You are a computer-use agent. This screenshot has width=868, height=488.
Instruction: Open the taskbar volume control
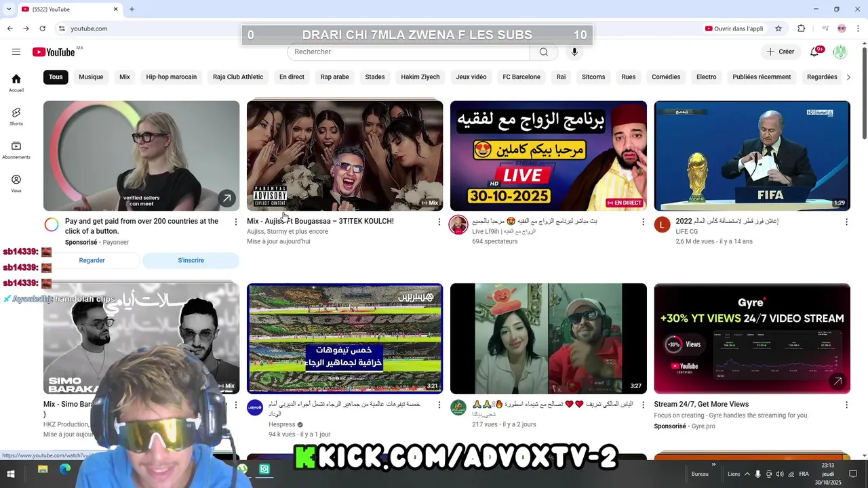click(x=780, y=474)
